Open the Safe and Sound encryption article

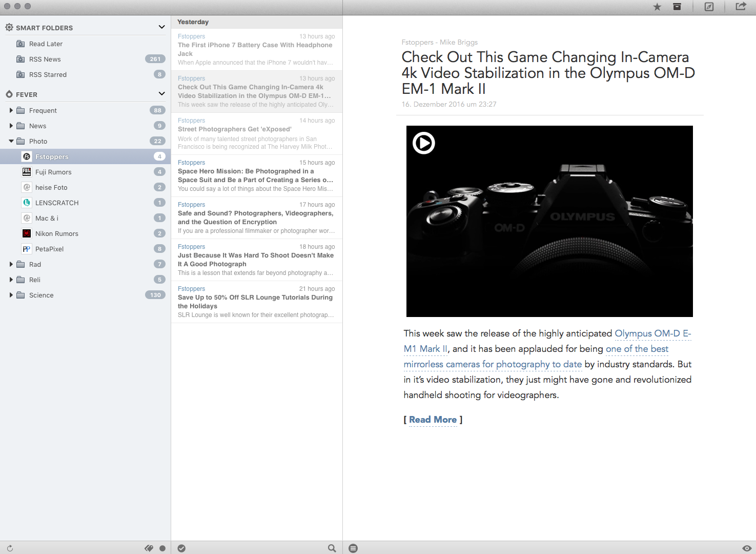257,217
